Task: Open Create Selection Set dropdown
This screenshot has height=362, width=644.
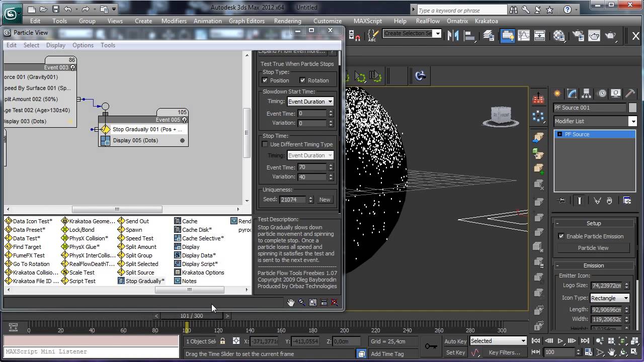Action: click(438, 33)
